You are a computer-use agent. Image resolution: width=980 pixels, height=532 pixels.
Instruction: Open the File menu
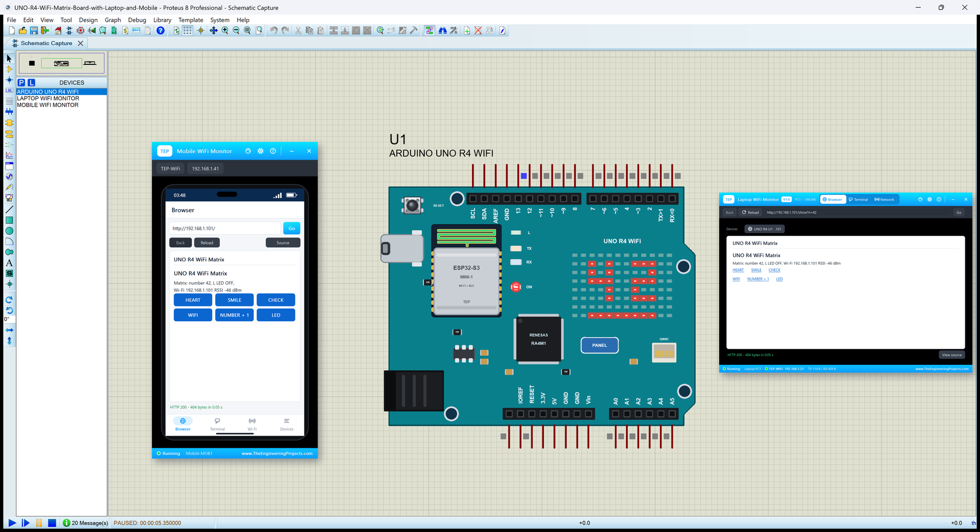pyautogui.click(x=11, y=20)
